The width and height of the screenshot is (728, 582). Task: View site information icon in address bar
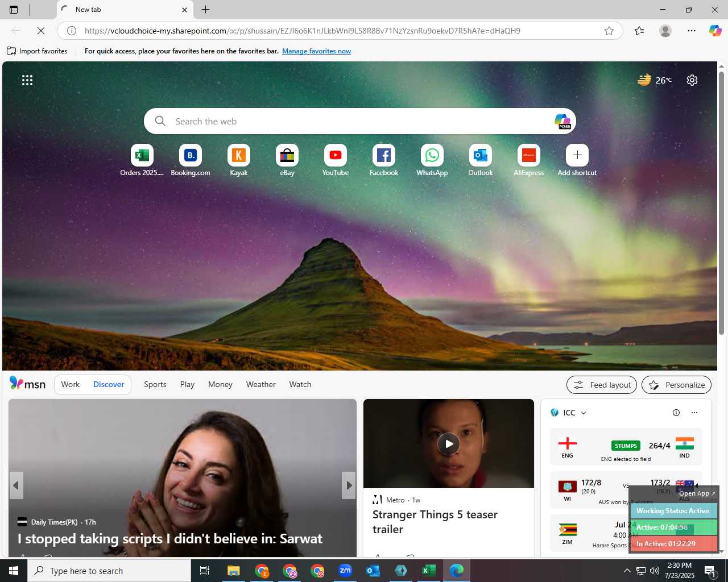(x=72, y=31)
